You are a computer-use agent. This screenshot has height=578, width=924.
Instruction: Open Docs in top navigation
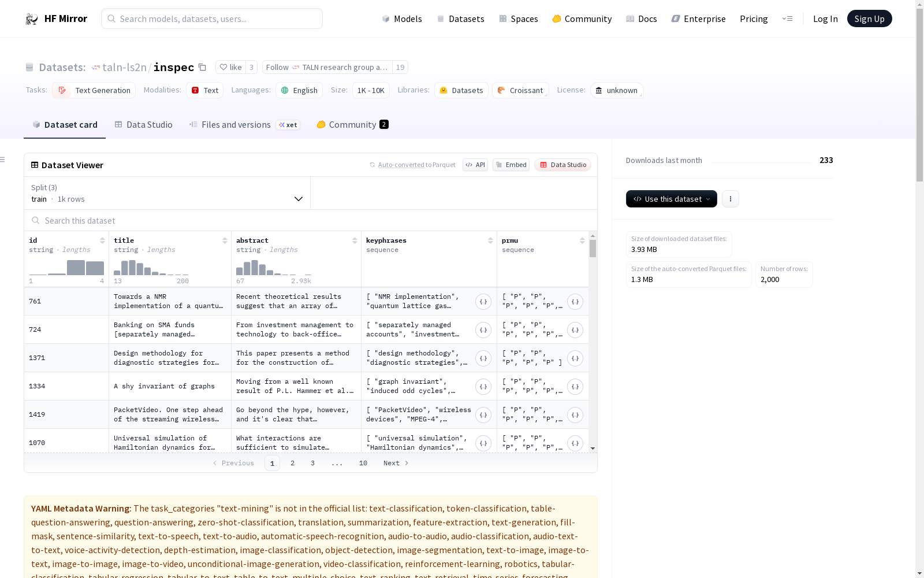(x=642, y=18)
